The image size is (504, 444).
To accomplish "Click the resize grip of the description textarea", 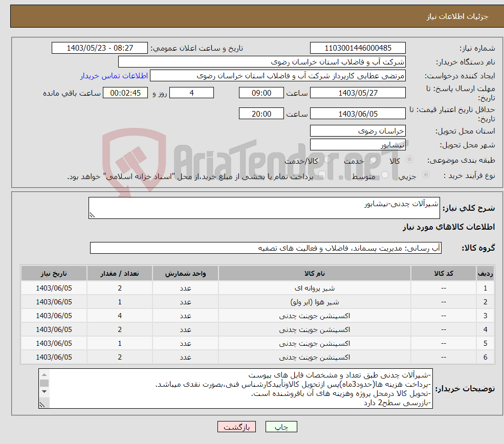I will click(x=92, y=215).
